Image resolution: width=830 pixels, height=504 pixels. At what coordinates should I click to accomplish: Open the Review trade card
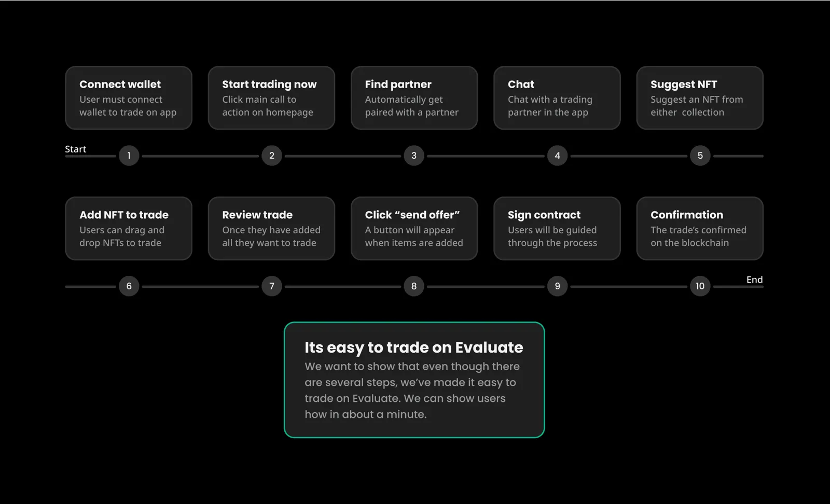click(x=271, y=229)
